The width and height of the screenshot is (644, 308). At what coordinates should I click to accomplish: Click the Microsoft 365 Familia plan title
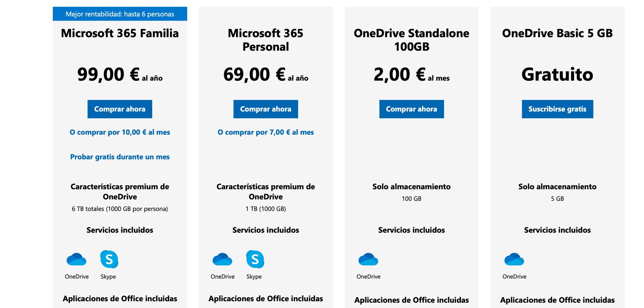pyautogui.click(x=120, y=33)
